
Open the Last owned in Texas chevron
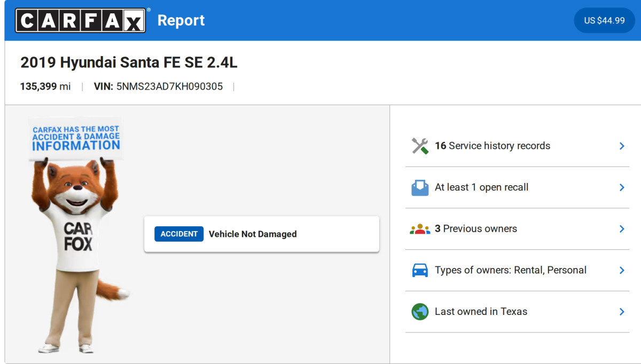[x=621, y=311]
